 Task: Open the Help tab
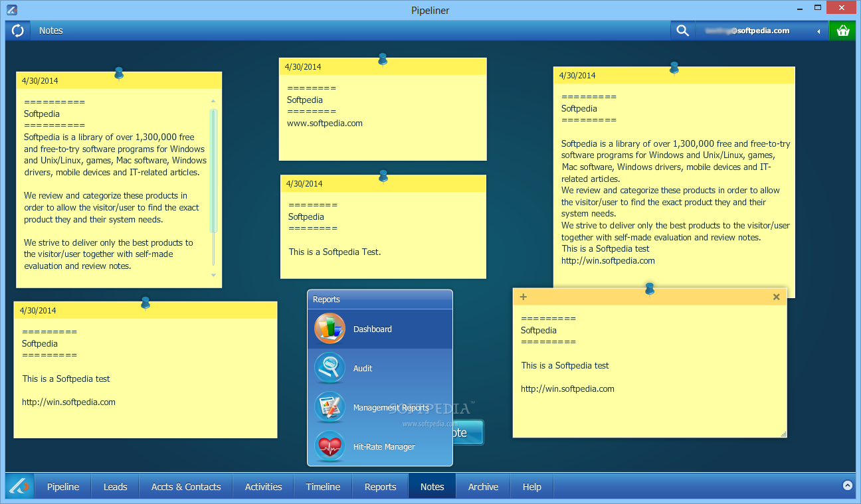[x=531, y=487]
